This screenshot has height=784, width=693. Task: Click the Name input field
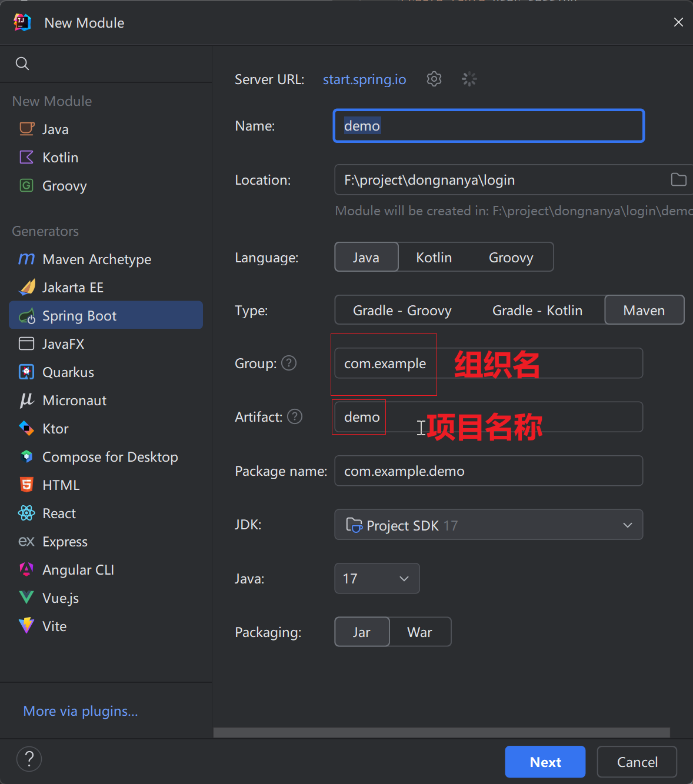coord(489,125)
